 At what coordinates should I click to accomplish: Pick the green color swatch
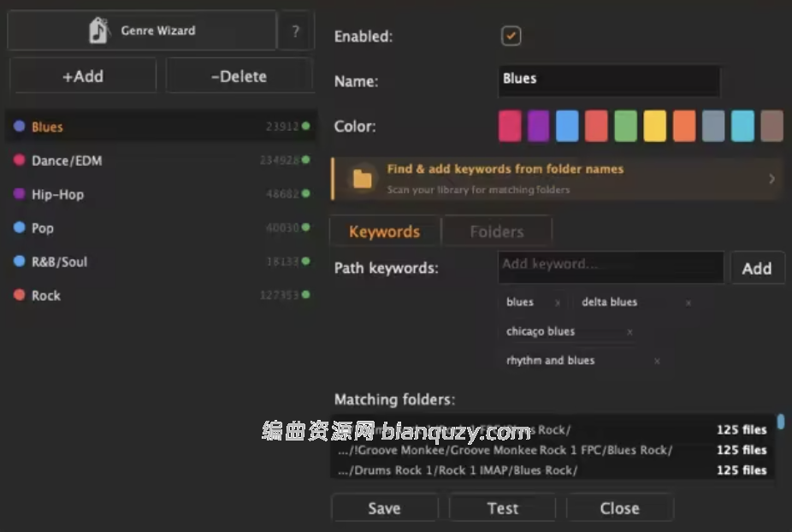click(x=626, y=126)
